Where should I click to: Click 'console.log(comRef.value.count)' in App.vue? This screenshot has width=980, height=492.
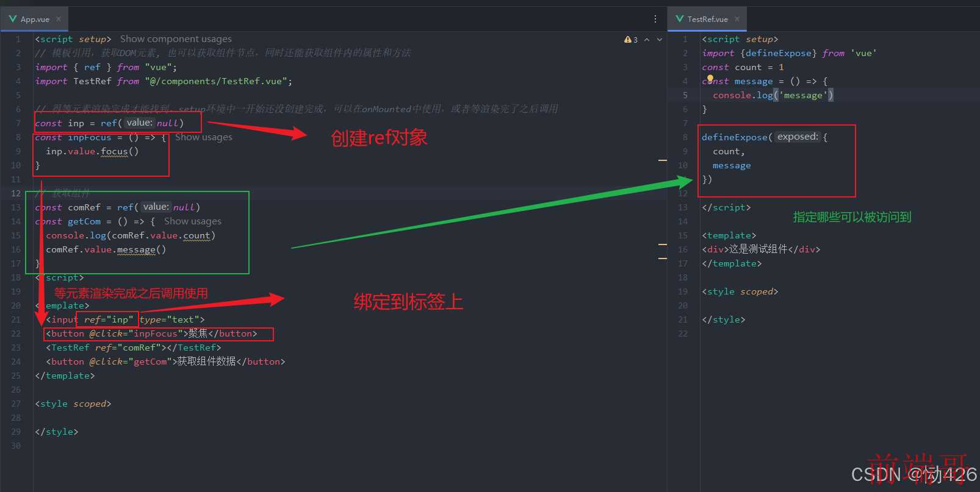pyautogui.click(x=131, y=235)
